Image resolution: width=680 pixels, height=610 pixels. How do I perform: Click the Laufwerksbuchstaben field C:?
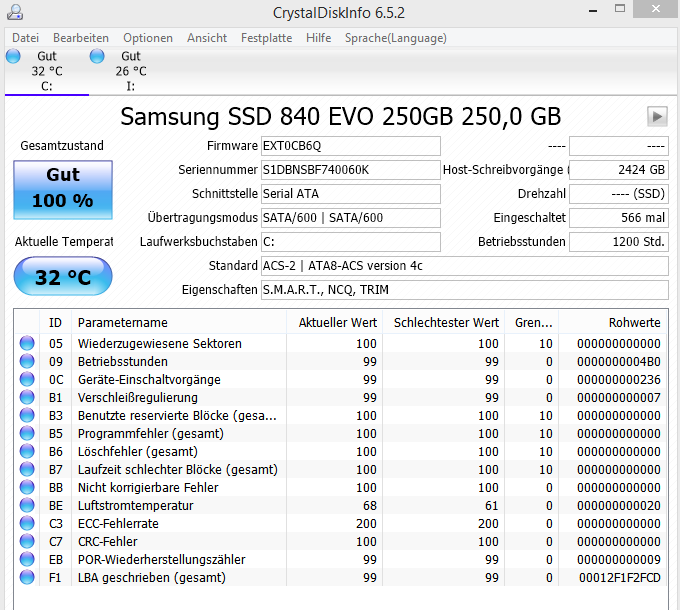click(351, 241)
